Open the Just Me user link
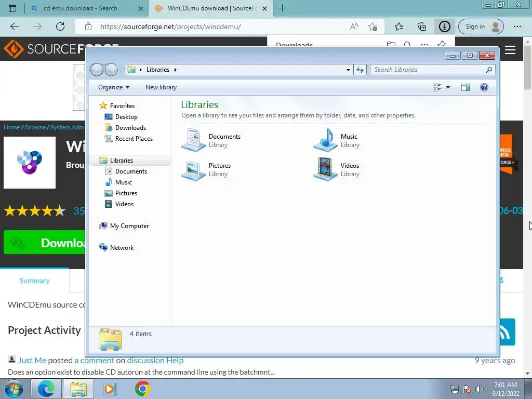This screenshot has width=532, height=399. tap(32, 361)
